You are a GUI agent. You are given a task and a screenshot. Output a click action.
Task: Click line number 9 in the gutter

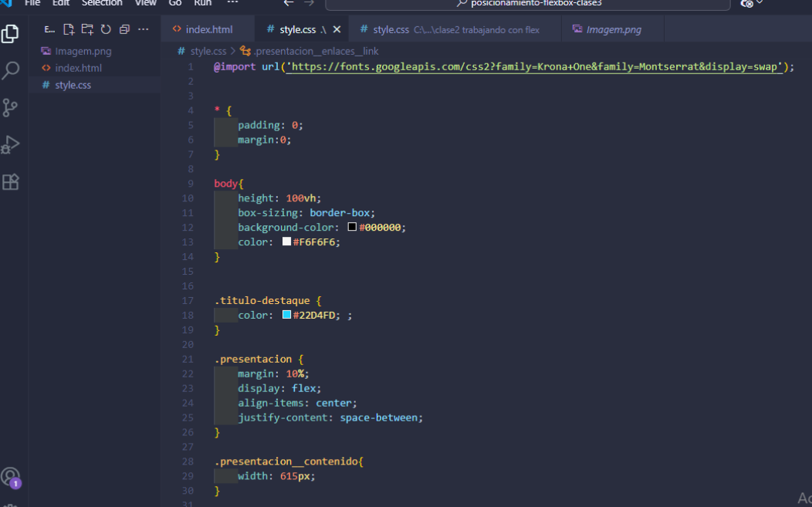tap(190, 184)
